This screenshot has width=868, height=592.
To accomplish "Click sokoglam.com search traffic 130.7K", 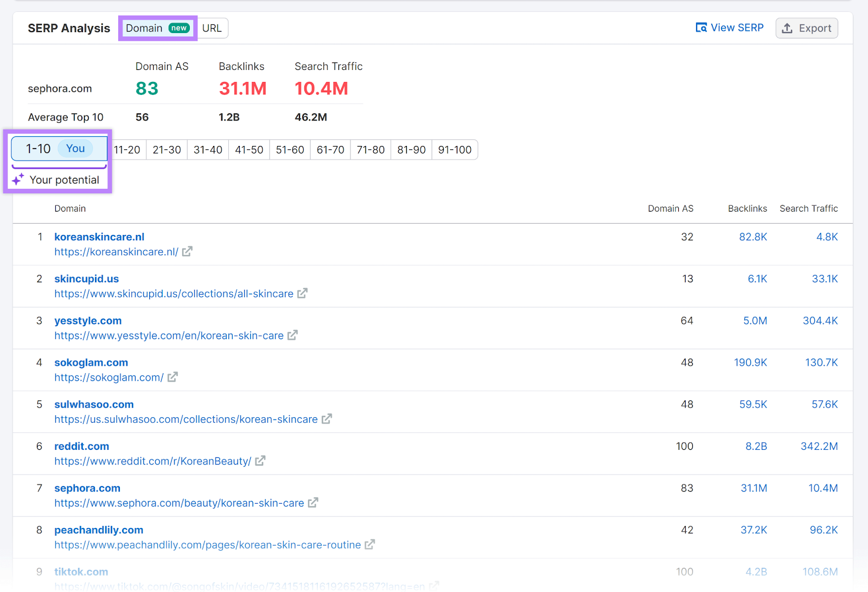I will click(821, 362).
